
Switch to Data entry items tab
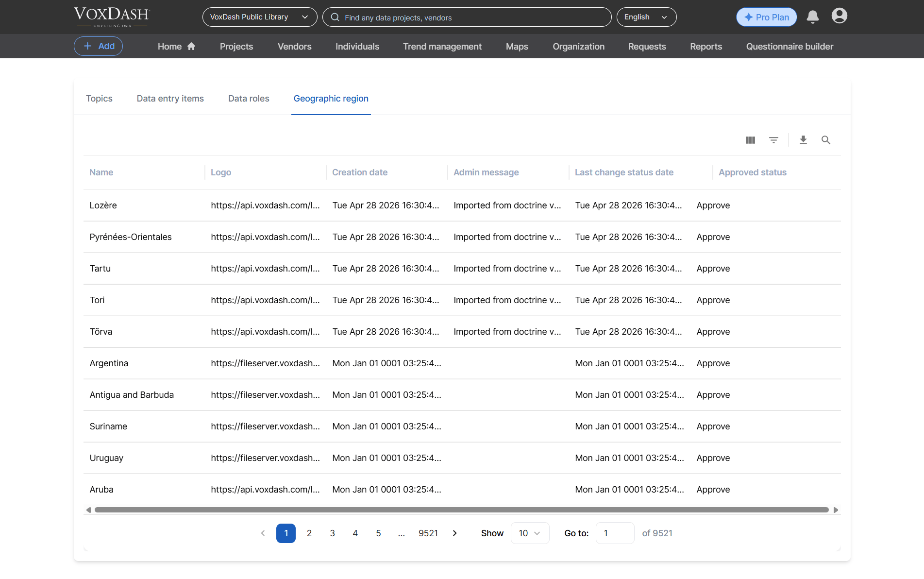tap(170, 99)
